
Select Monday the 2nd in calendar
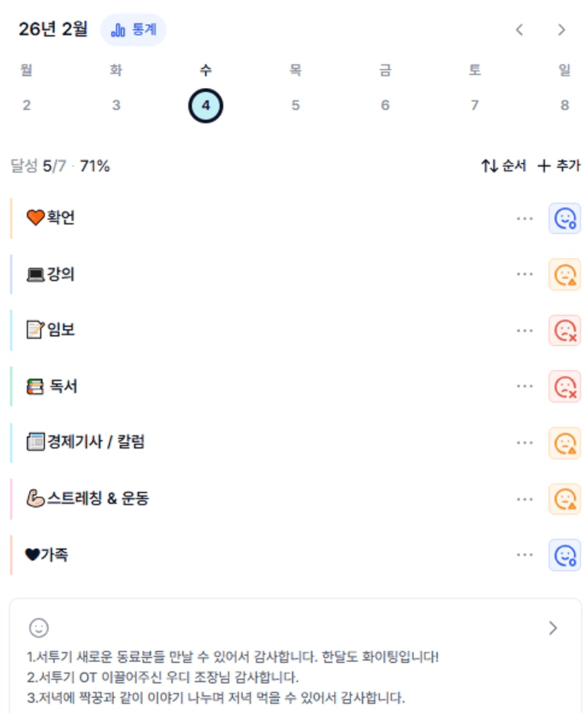tap(26, 105)
